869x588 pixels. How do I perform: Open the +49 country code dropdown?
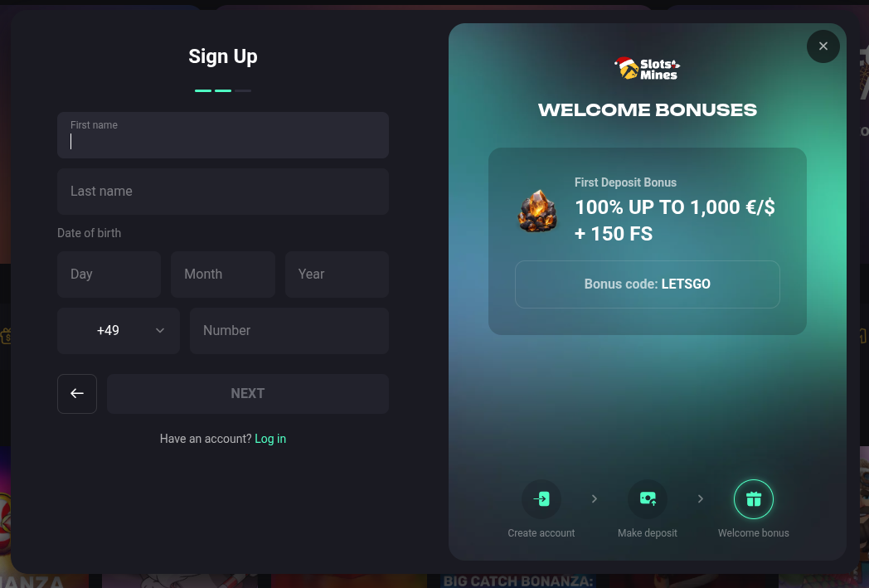tap(119, 331)
